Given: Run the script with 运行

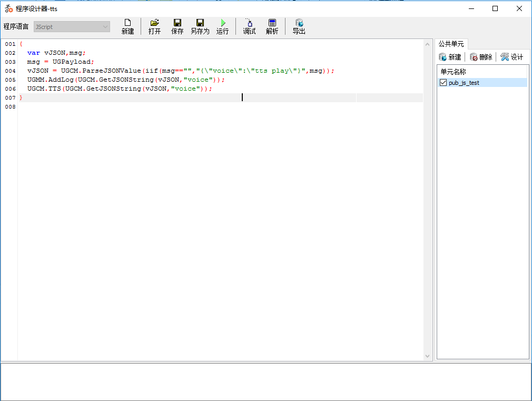Looking at the screenshot, I should [x=223, y=26].
